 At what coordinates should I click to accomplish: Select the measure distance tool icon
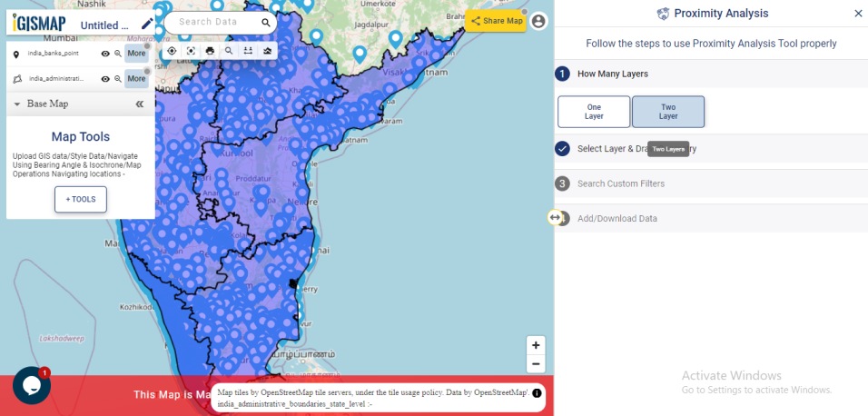(248, 51)
